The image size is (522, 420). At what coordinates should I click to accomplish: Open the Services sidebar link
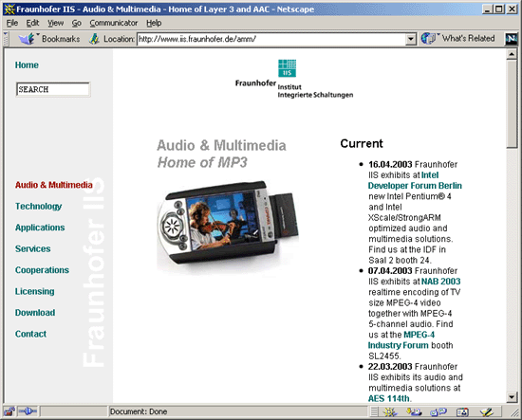pos(32,248)
